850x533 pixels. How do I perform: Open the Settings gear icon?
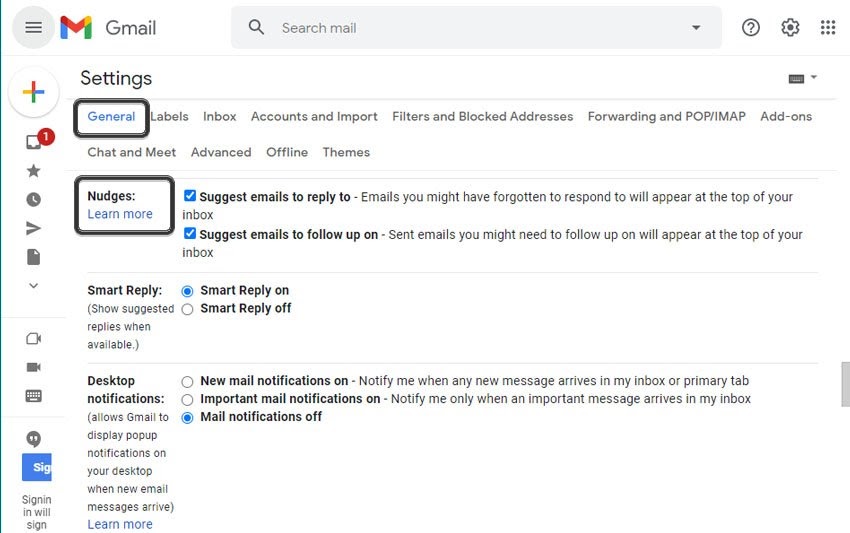coord(790,28)
